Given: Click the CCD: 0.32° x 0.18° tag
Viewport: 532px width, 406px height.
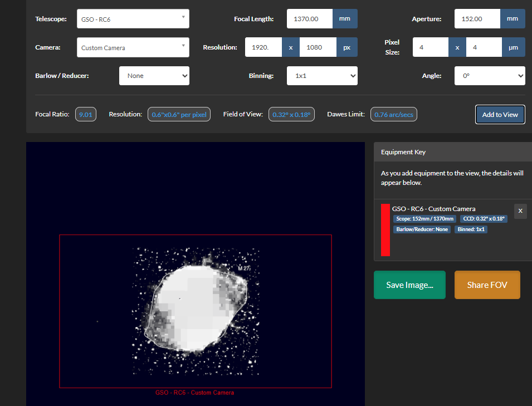Looking at the screenshot, I should [x=484, y=219].
